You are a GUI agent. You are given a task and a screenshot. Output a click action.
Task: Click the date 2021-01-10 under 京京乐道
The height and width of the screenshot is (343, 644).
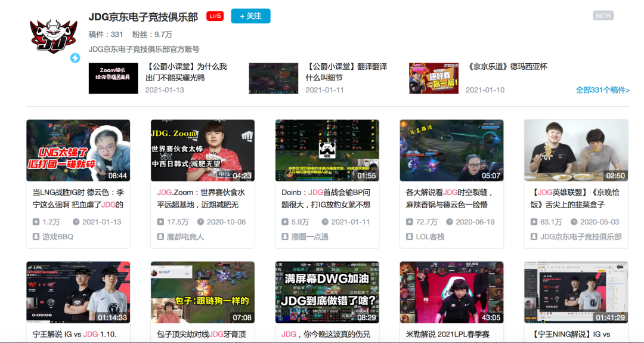(x=485, y=90)
